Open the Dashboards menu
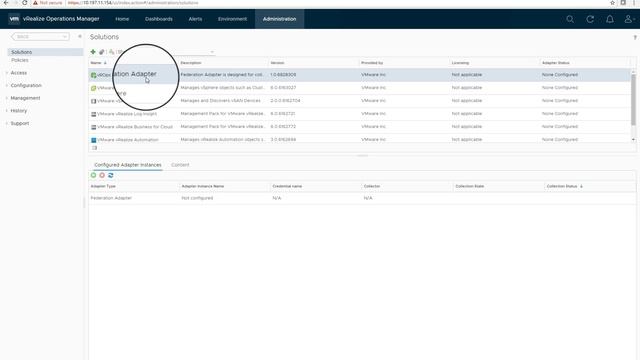Screen dimensions: 640x360 point(159,19)
